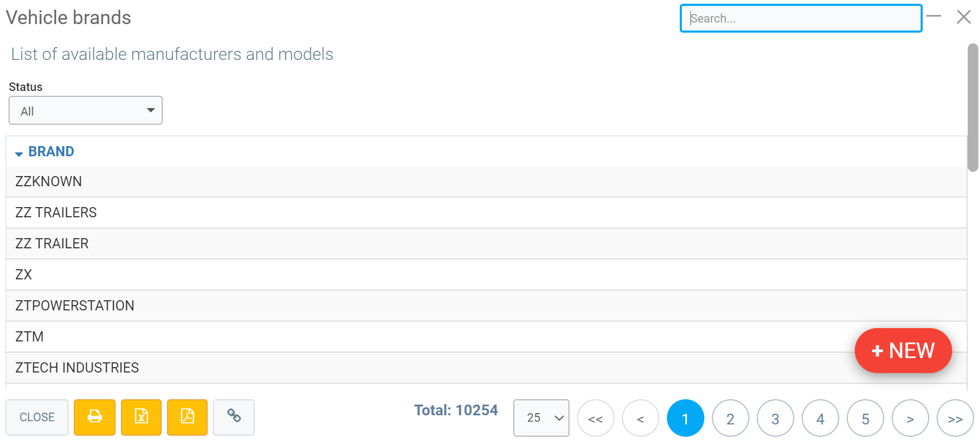Click the yellow print icon button
980x441 pixels.
pos(95,417)
